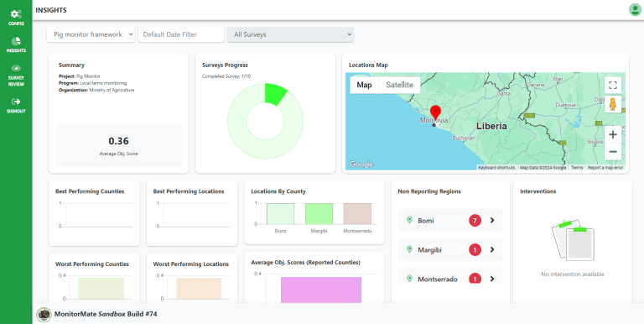Expand the Montserrado region chevron

pyautogui.click(x=492, y=280)
